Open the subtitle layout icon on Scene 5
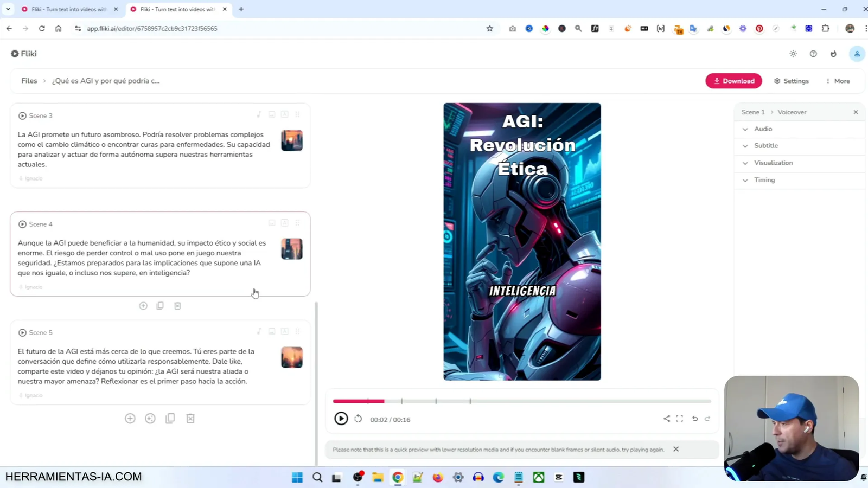 284,331
